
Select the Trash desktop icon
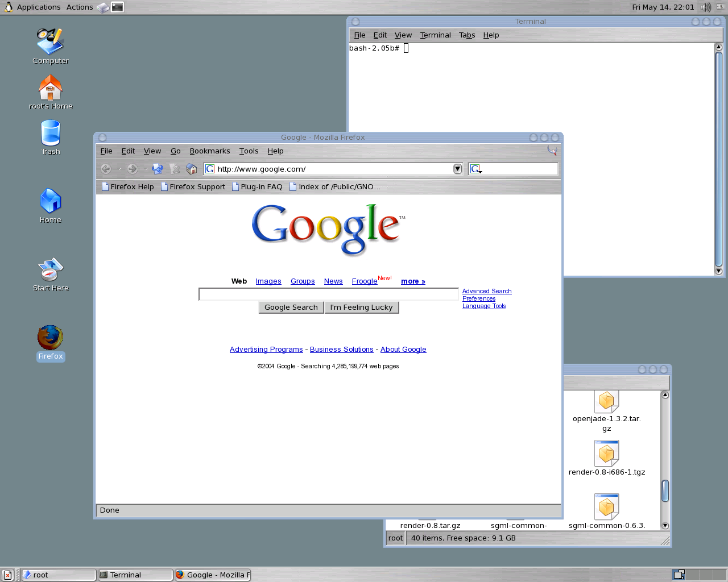point(51,138)
